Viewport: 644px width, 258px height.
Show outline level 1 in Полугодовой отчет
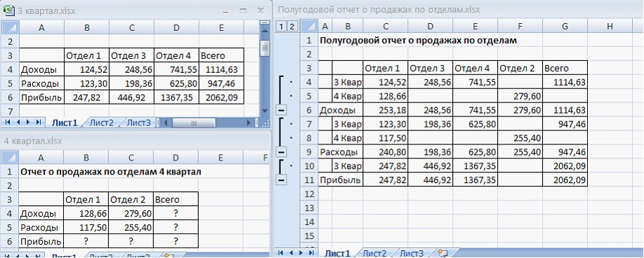282,27
